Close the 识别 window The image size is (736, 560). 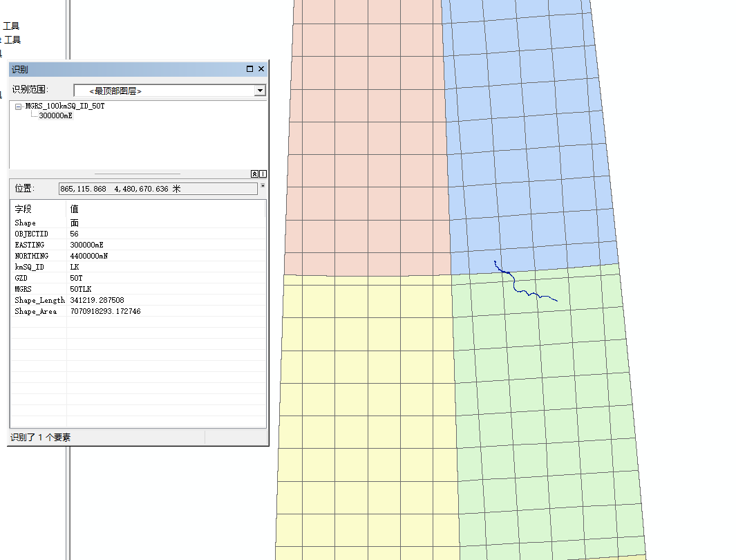(261, 69)
